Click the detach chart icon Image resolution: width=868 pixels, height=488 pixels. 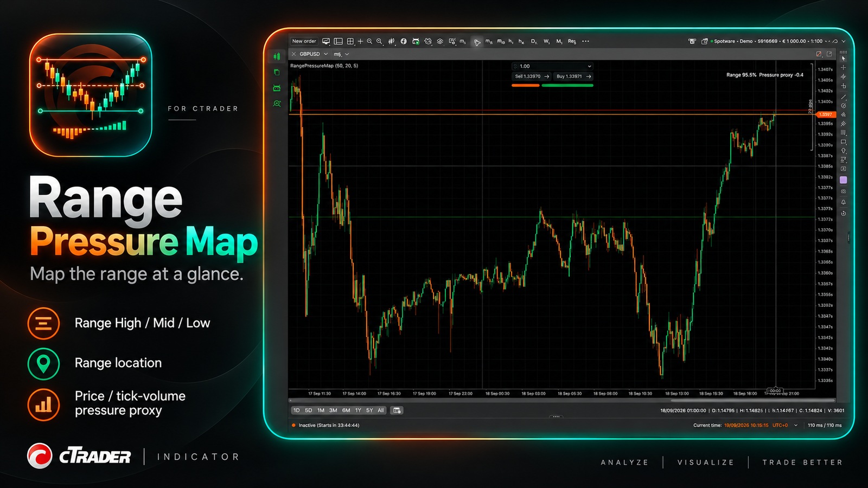point(829,54)
